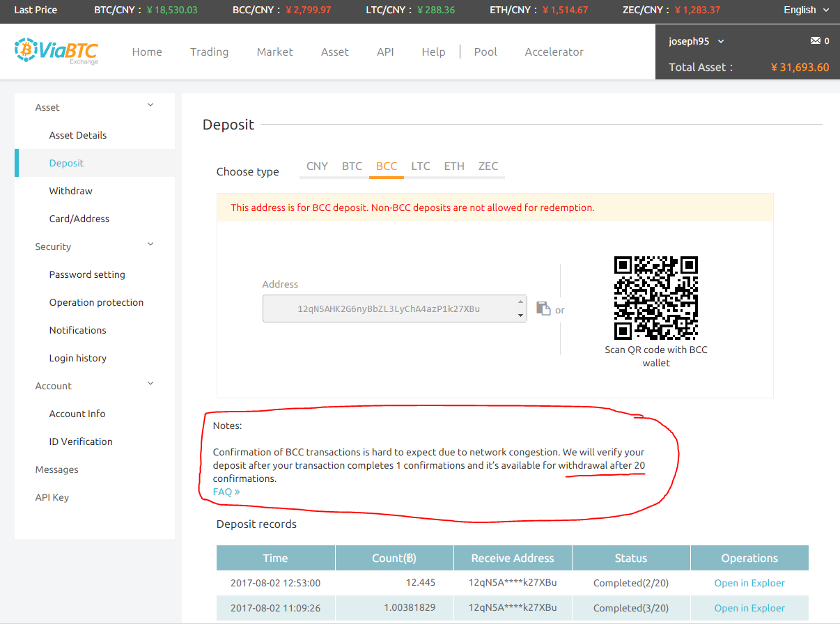Viewport: 840px width, 624px height.
Task: Click the BCC deposit address field
Action: click(x=394, y=309)
